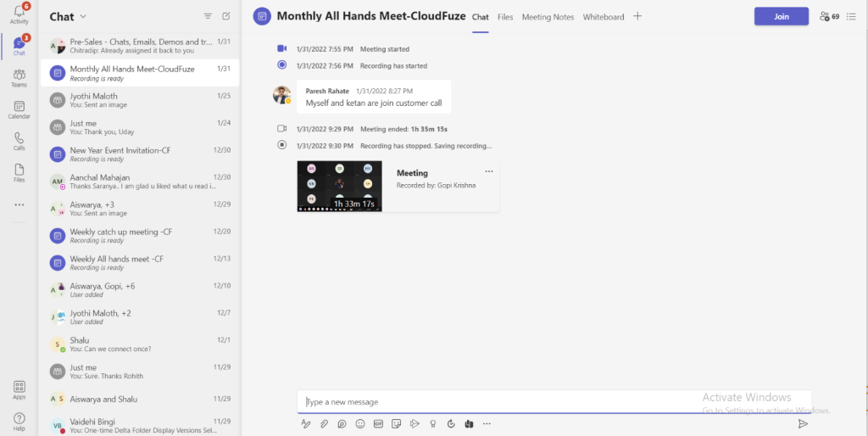Switch to the Files tab
The height and width of the screenshot is (436, 868).
(x=505, y=17)
